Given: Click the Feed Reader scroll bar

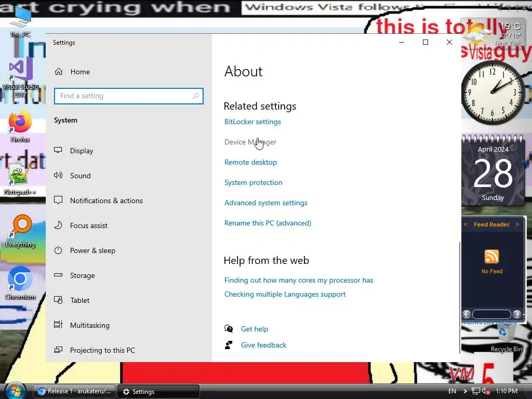Looking at the screenshot, I should point(491,314).
